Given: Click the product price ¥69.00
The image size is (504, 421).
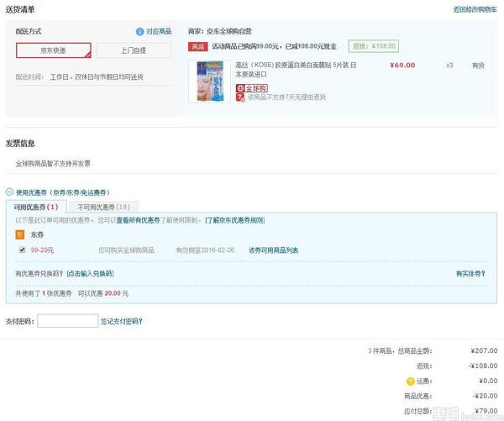Looking at the screenshot, I should click(x=402, y=66).
